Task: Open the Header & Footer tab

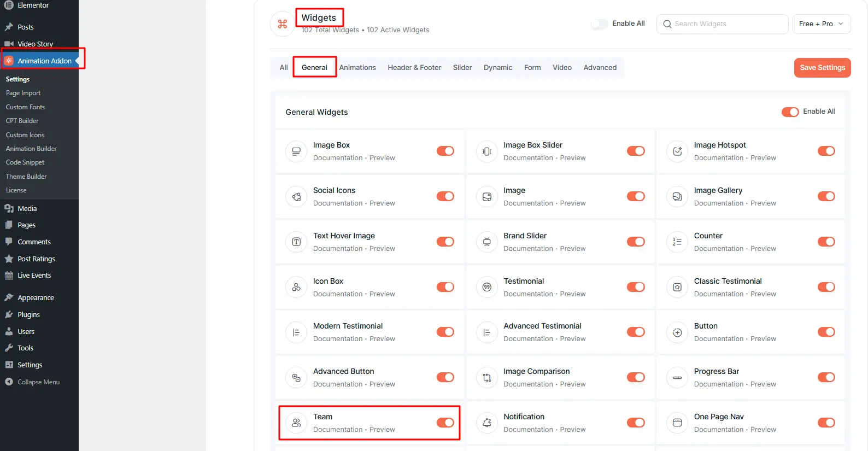Action: (414, 68)
